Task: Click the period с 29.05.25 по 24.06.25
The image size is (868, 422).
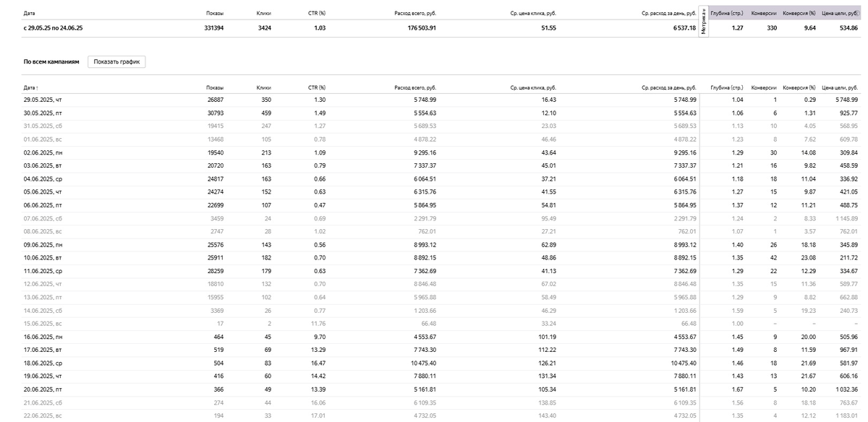Action: pyautogui.click(x=54, y=27)
